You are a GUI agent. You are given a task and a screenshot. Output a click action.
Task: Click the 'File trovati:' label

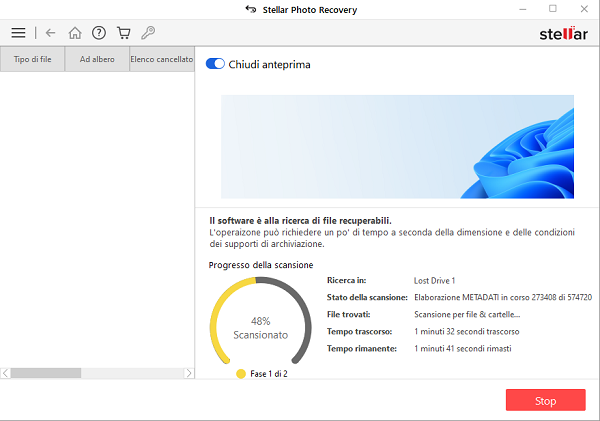click(349, 315)
